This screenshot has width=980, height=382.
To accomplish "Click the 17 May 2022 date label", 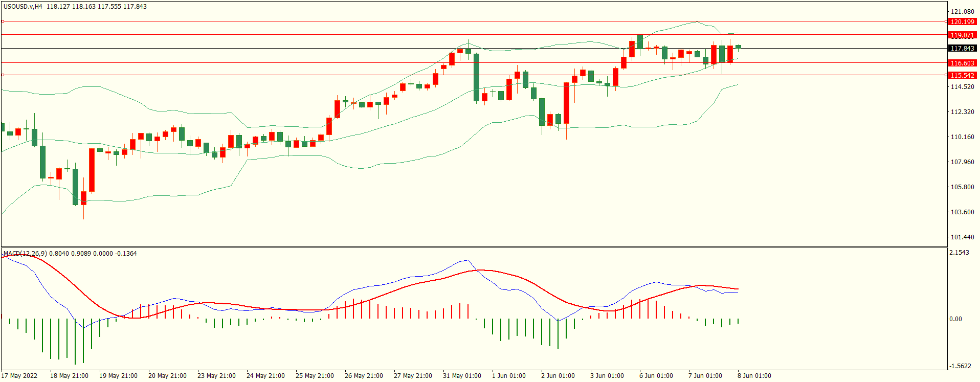I will tap(19, 376).
